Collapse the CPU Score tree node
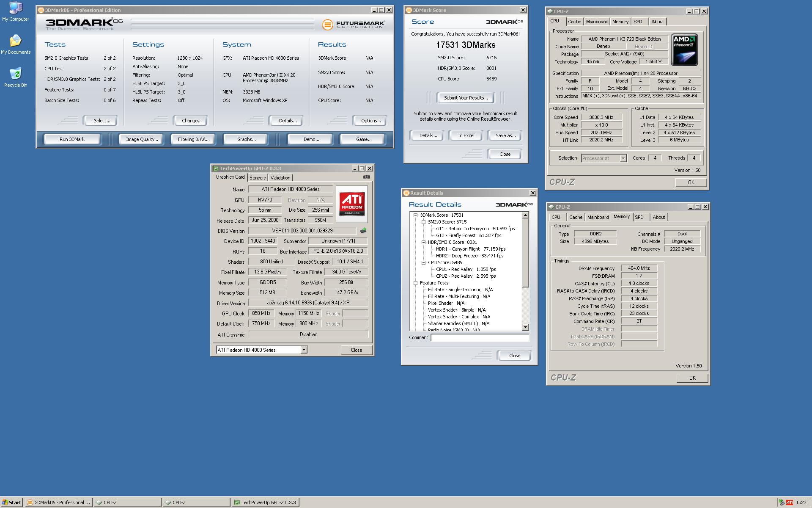The height and width of the screenshot is (508, 812). 423,262
